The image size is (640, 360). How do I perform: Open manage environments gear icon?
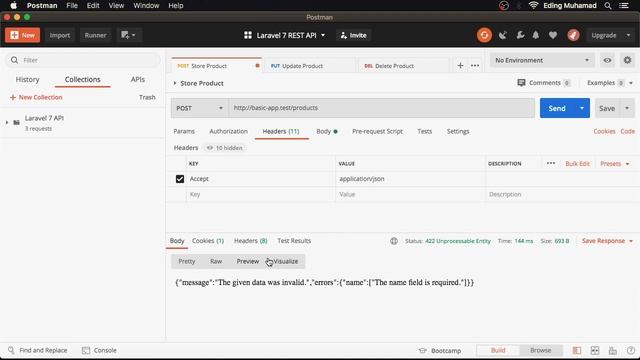(627, 60)
